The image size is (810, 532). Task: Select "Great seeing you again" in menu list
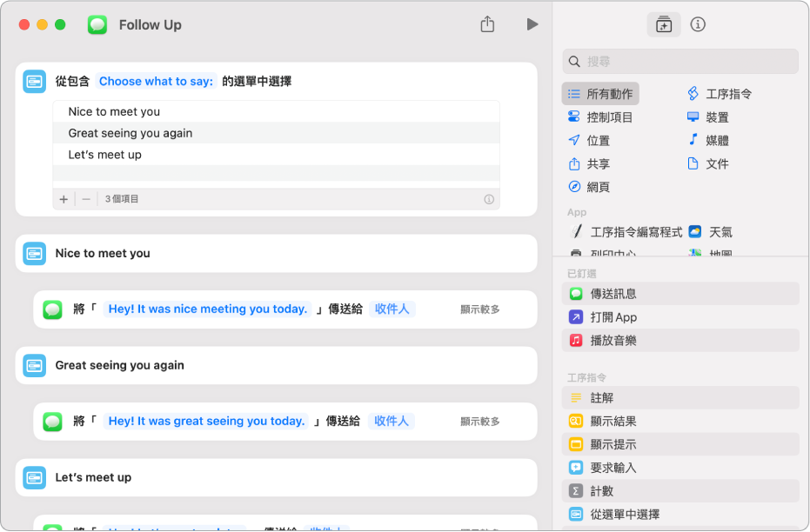point(131,133)
